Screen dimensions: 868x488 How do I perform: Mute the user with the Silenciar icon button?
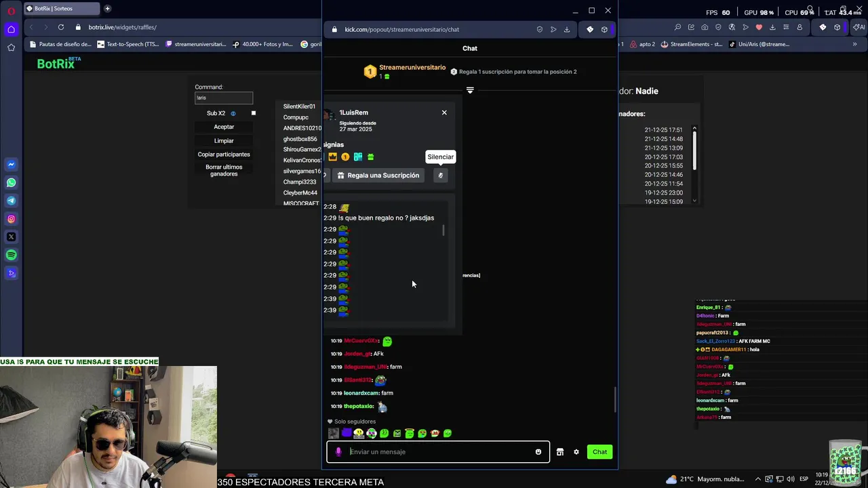coord(441,176)
